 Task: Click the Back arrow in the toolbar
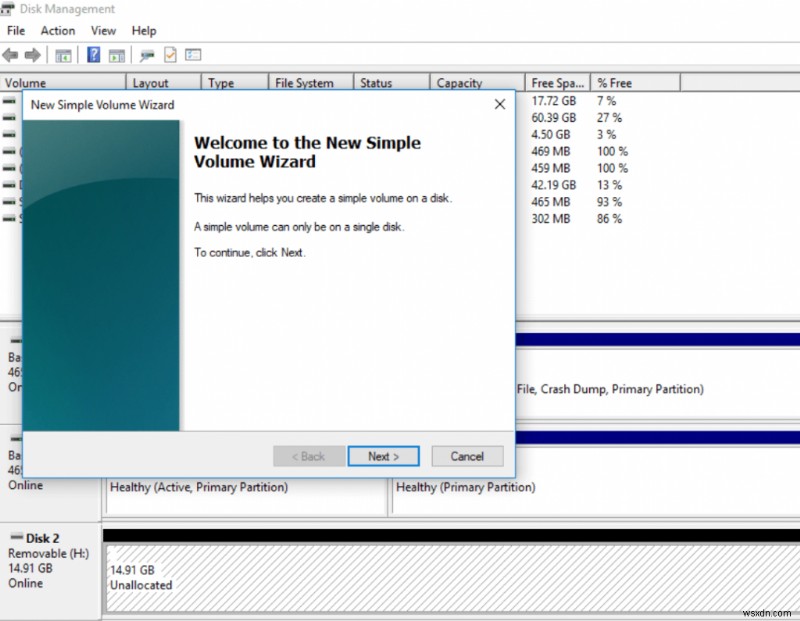click(10, 55)
